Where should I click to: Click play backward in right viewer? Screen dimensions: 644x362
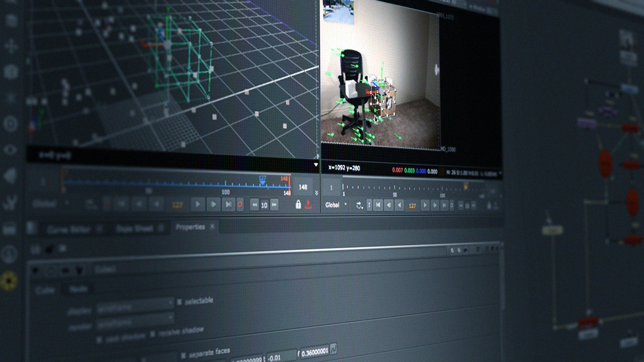tap(399, 205)
